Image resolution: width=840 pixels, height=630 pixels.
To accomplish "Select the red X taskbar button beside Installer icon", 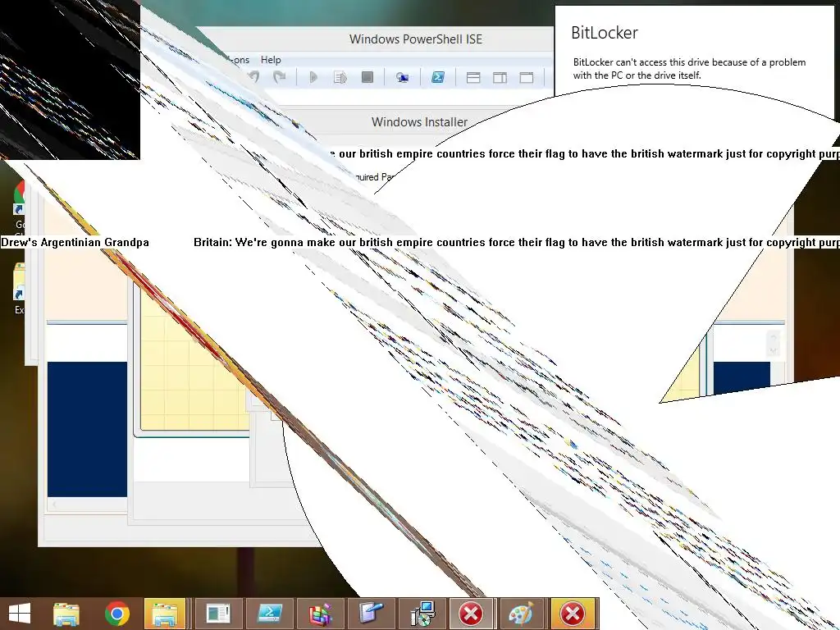I will (x=471, y=614).
